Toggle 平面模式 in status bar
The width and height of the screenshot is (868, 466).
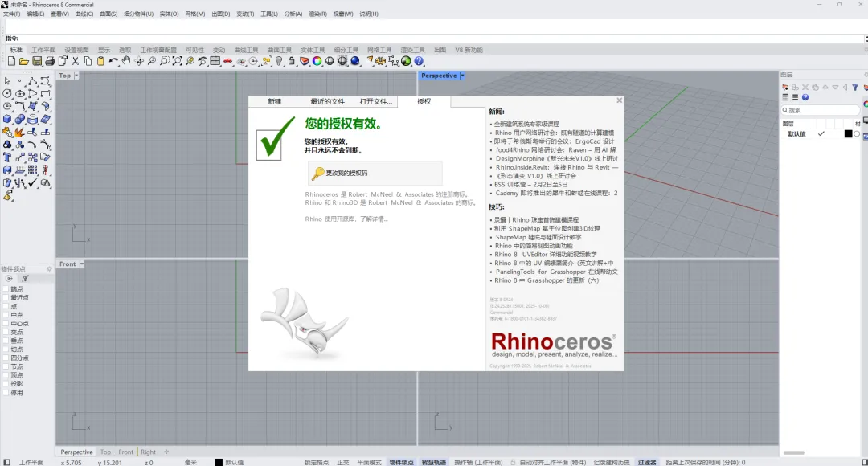[x=369, y=462]
